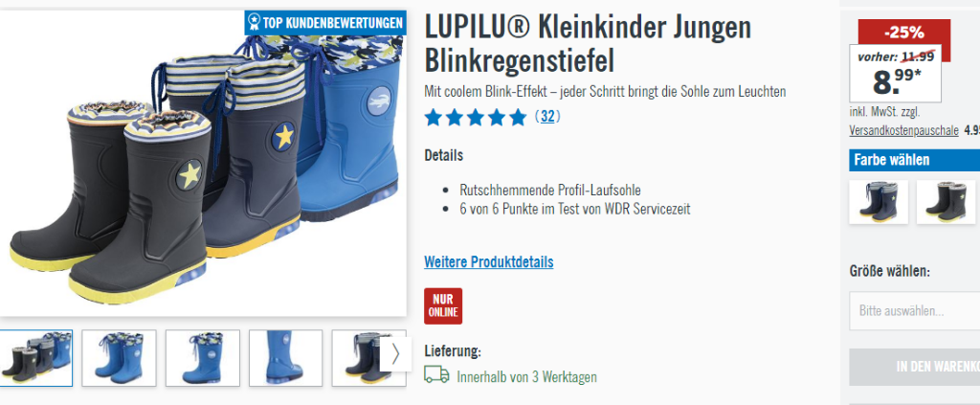This screenshot has width=980, height=405.
Task: Show next thumbnails with right chevron arrow
Action: [395, 354]
